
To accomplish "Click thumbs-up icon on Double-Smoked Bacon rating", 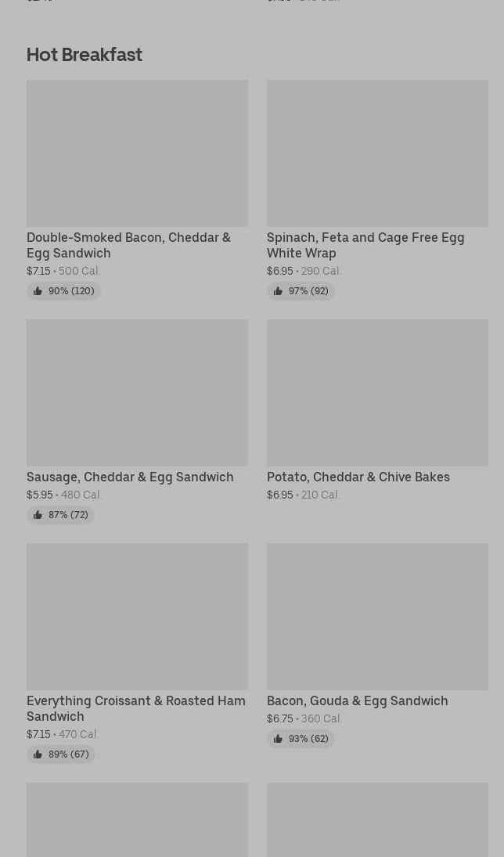I will tap(38, 291).
